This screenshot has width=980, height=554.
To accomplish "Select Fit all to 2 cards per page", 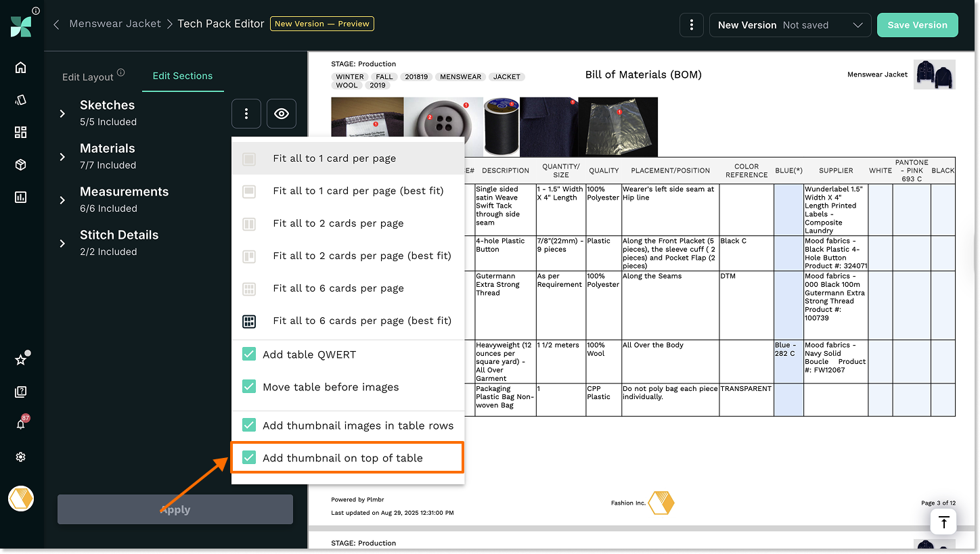I will coord(338,223).
